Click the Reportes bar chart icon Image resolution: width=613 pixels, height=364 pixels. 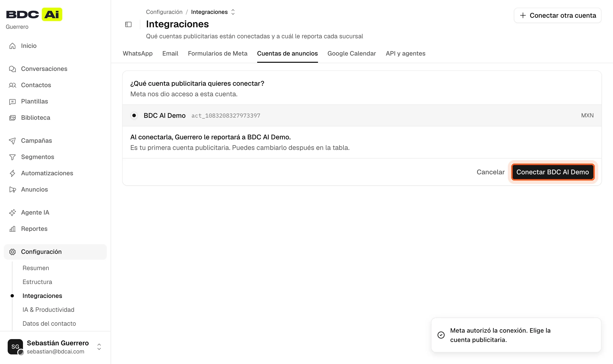[x=12, y=229]
